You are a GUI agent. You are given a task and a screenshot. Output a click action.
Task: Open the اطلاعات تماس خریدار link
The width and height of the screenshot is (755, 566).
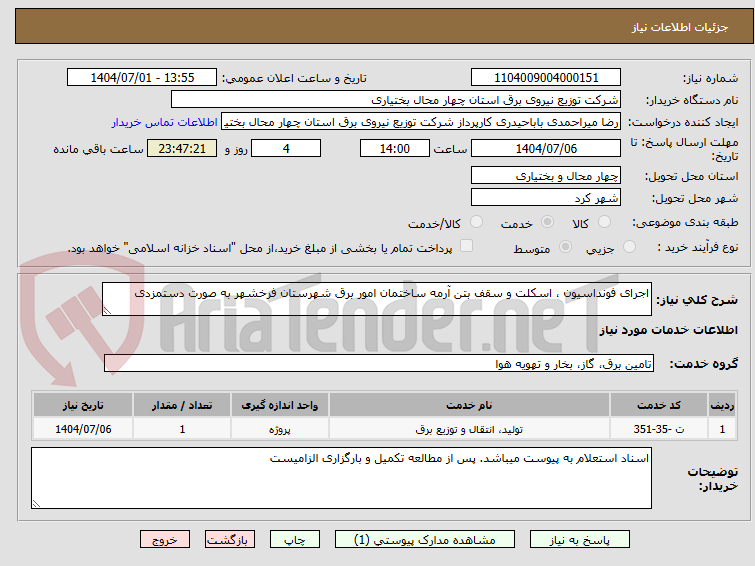(x=165, y=122)
